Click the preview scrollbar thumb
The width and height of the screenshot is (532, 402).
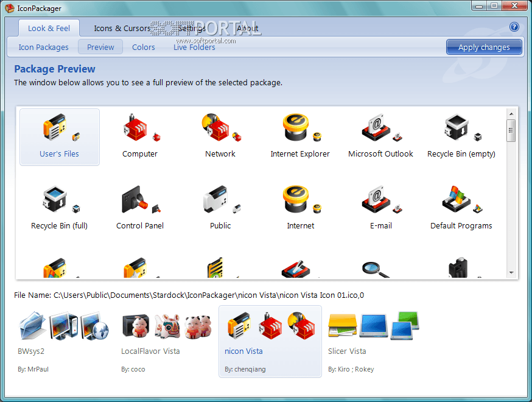(x=511, y=130)
